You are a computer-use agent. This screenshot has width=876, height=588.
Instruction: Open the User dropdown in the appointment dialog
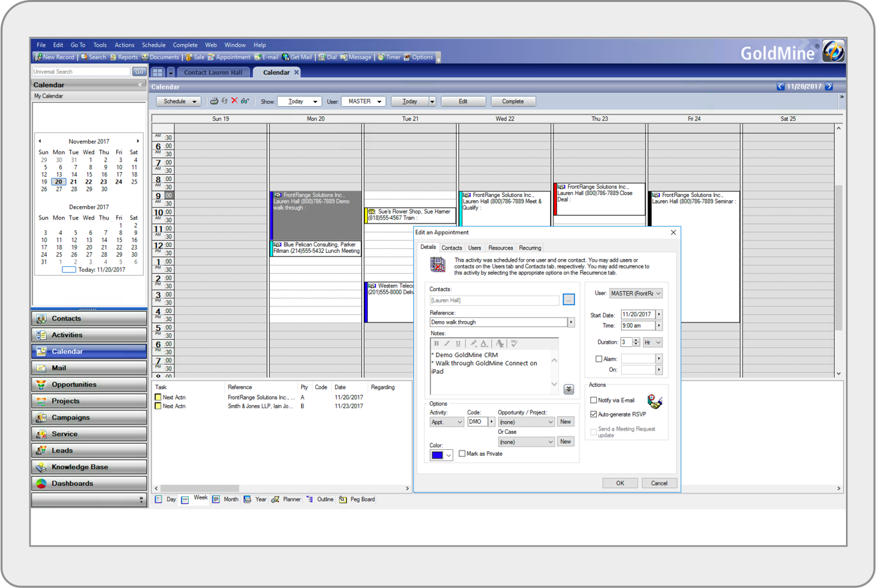[636, 294]
